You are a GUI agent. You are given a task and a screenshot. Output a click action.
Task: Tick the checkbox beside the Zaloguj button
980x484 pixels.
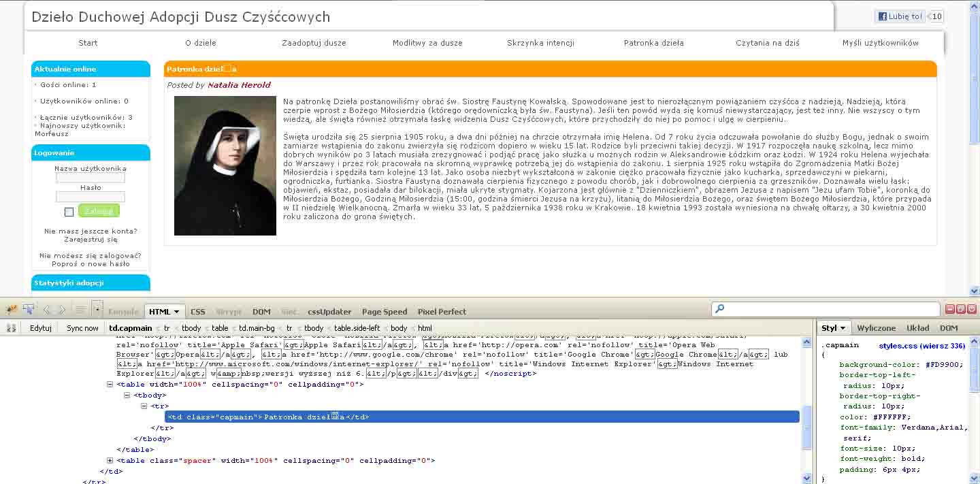(69, 212)
